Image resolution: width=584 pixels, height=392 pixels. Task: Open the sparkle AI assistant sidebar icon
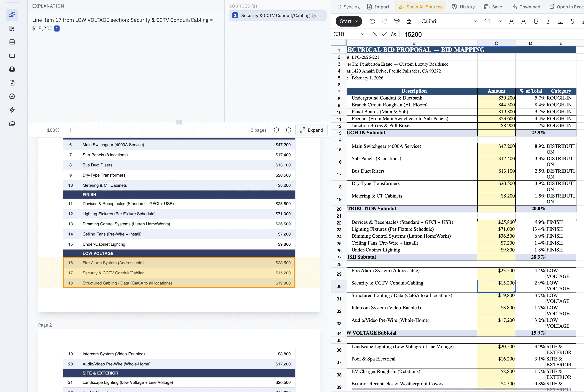(12, 15)
